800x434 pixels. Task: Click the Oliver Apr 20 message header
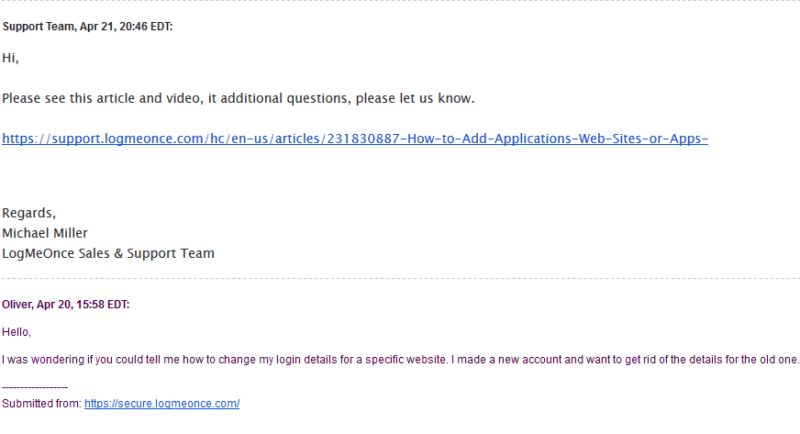click(66, 304)
